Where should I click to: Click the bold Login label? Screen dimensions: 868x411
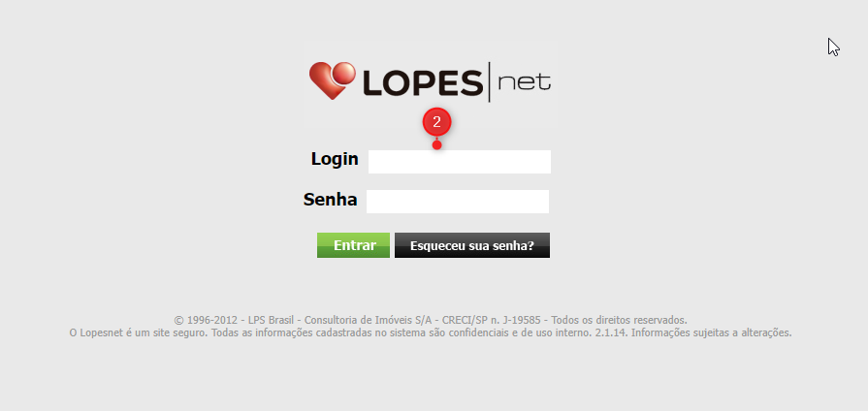[335, 159]
